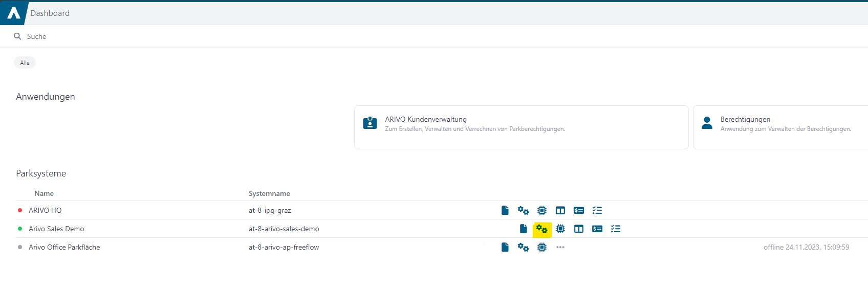This screenshot has width=868, height=290.
Task: Open checklist icon for Arivo Sales Demo
Action: tap(616, 229)
